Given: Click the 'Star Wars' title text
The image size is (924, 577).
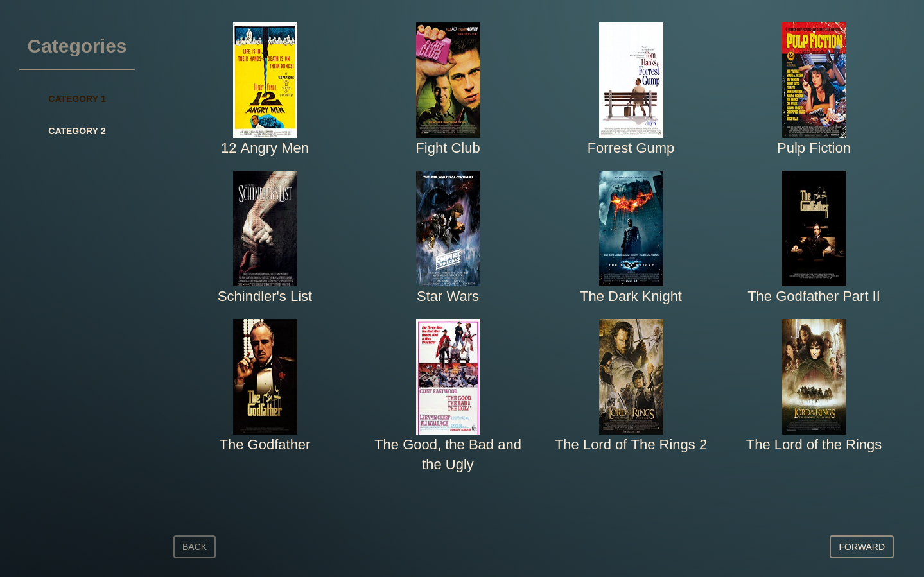Looking at the screenshot, I should [x=448, y=297].
